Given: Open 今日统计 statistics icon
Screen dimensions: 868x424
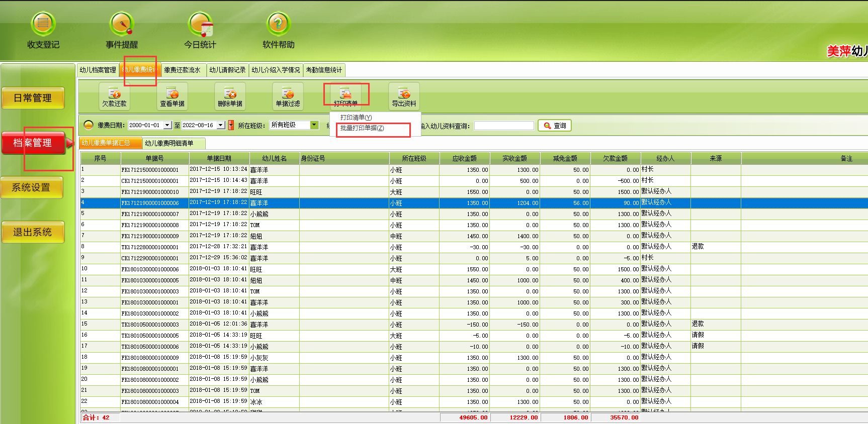Looking at the screenshot, I should point(200,24).
